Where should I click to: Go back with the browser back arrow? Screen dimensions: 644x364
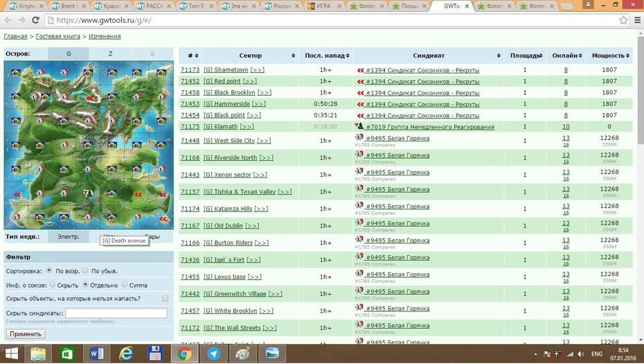(x=8, y=19)
